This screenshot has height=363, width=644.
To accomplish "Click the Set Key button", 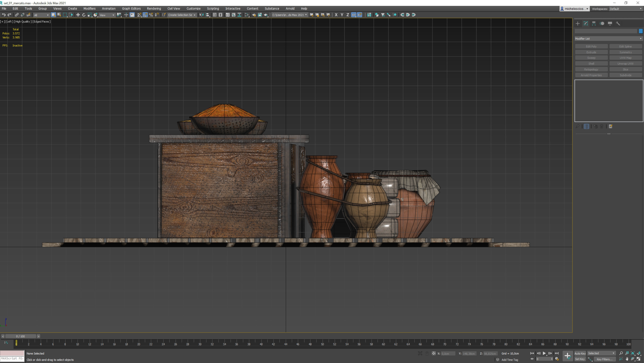I will (x=580, y=359).
